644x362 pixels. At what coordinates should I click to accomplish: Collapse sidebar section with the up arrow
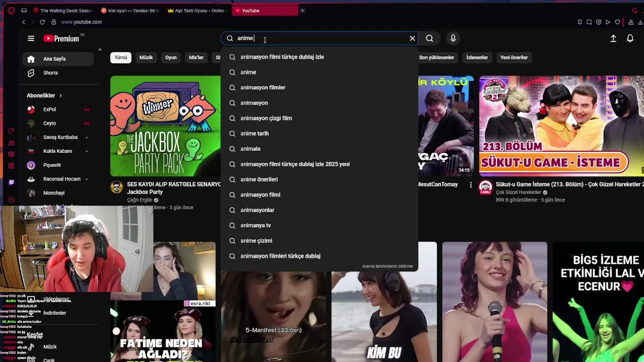click(100, 49)
